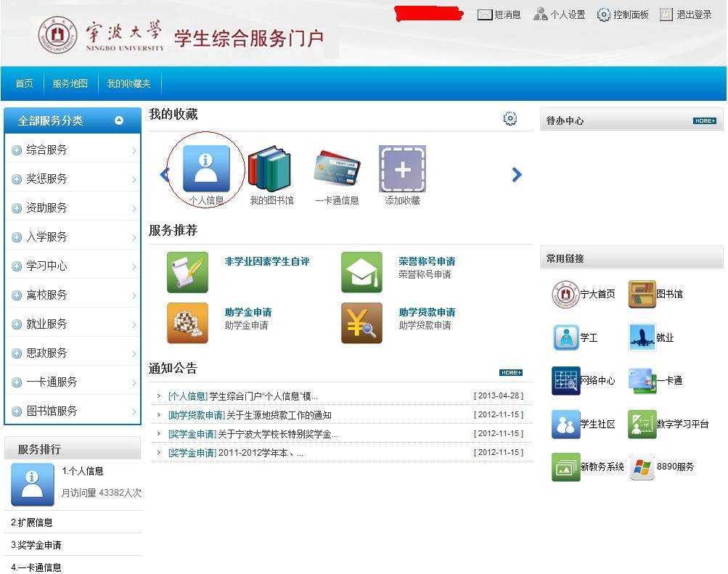728x574 pixels.
Task: Open 一卡通信息 card icon
Action: pos(337,168)
